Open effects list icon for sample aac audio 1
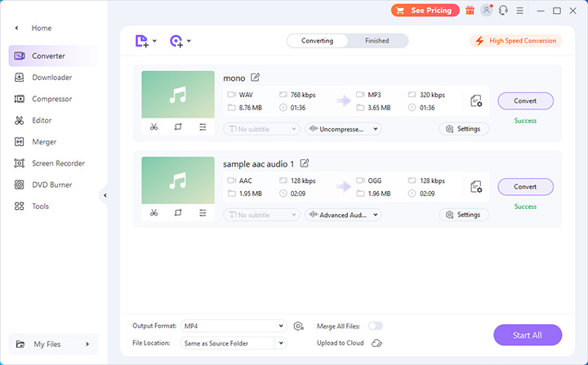The width and height of the screenshot is (588, 365). (x=203, y=213)
